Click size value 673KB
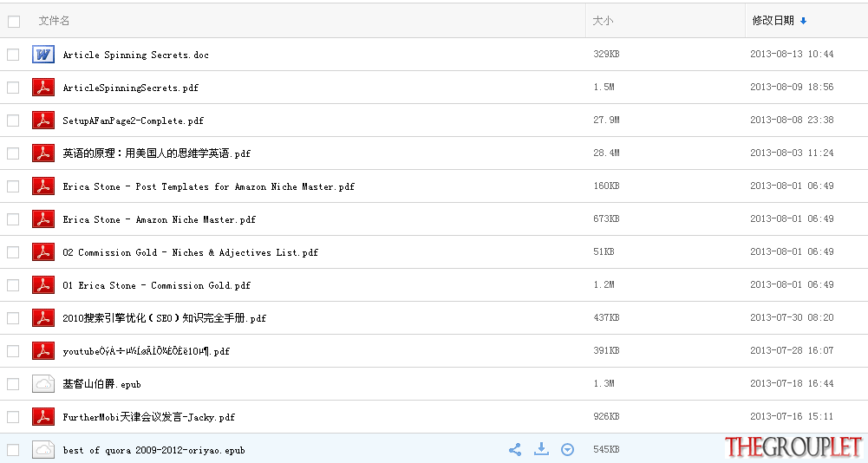Image resolution: width=868 pixels, height=463 pixels. click(x=606, y=218)
